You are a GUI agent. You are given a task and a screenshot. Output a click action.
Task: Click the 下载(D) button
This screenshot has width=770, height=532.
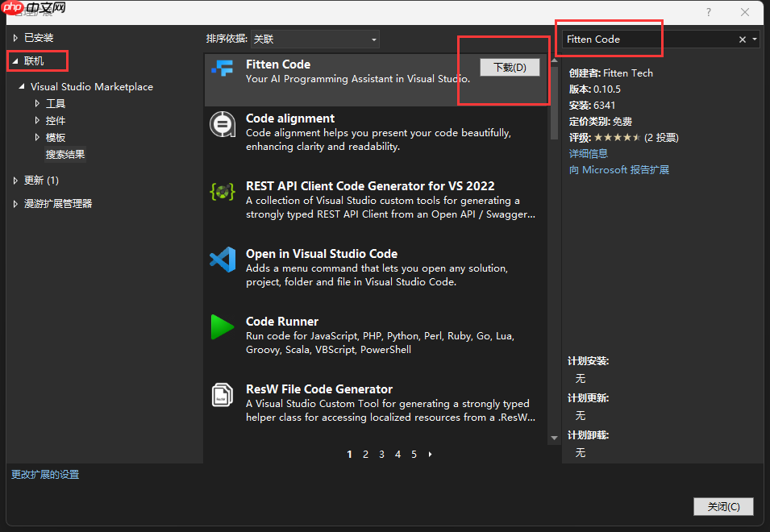click(509, 67)
